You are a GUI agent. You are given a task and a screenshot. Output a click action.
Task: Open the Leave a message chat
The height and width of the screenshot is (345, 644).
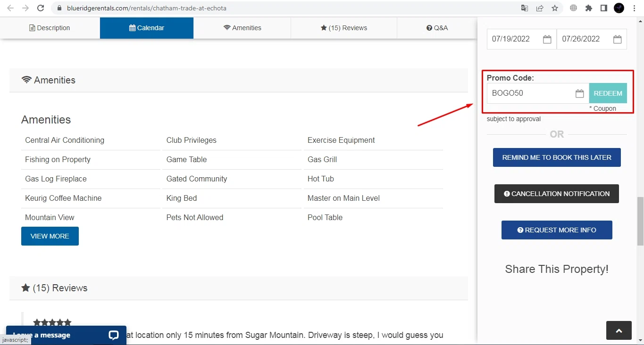click(x=66, y=335)
